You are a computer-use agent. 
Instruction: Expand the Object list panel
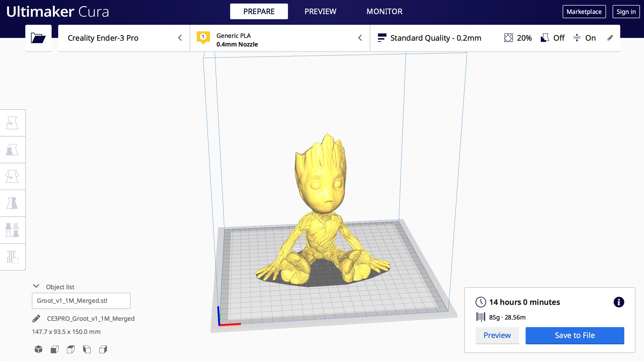click(37, 286)
